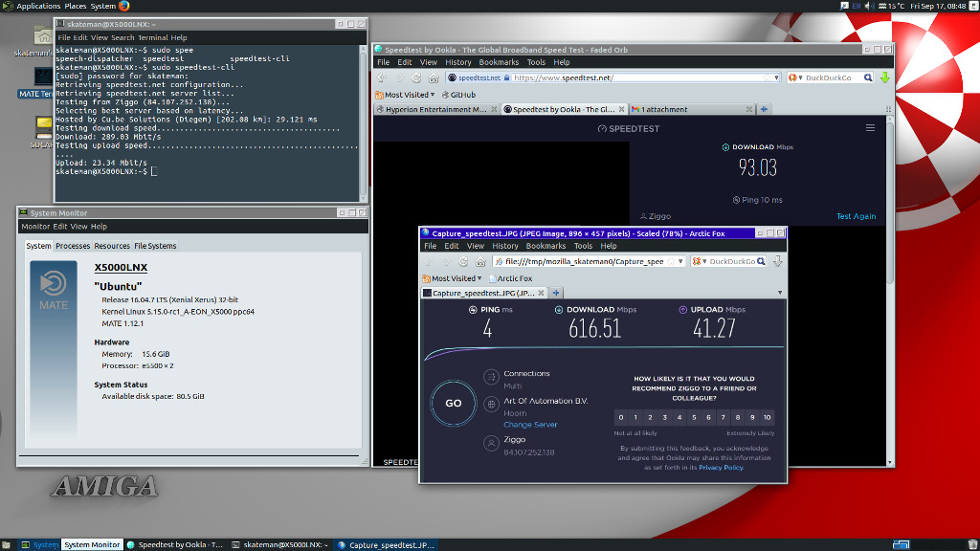The height and width of the screenshot is (551, 980).
Task: Open list all tabs dropdown in Arctic Fox
Action: tap(780, 293)
